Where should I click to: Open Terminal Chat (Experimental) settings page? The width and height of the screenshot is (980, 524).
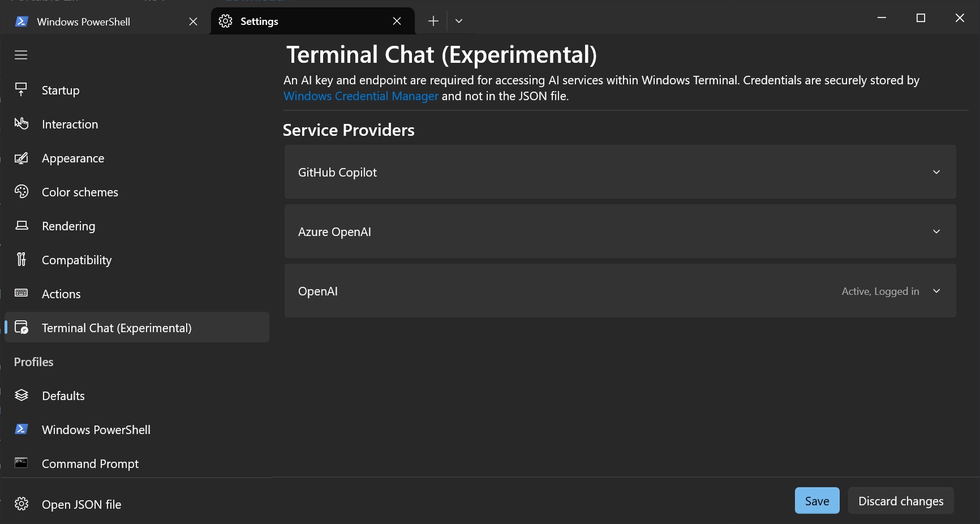(117, 328)
